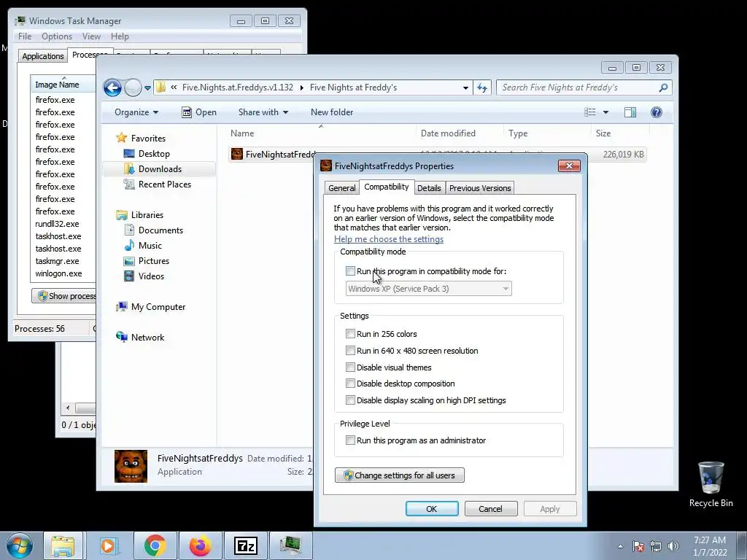Screen dimensions: 747x560
Task: Check Run in 640 x 480 screen resolution
Action: click(350, 351)
